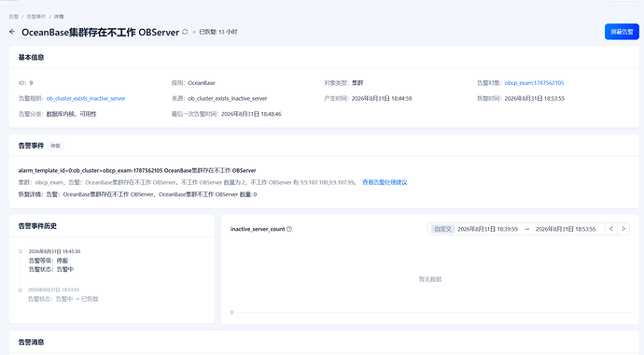This screenshot has width=644, height=355.
Task: Navigate to 告警 breadcrumb
Action: click(x=14, y=17)
